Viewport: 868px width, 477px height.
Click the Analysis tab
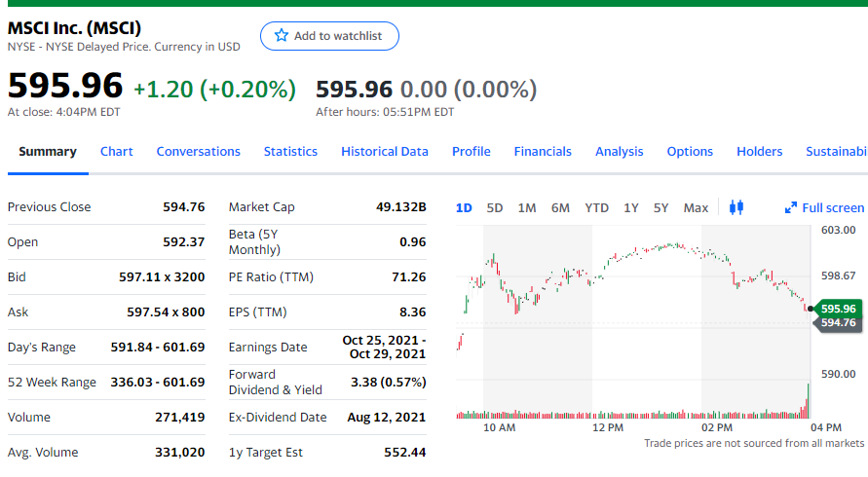tap(620, 151)
